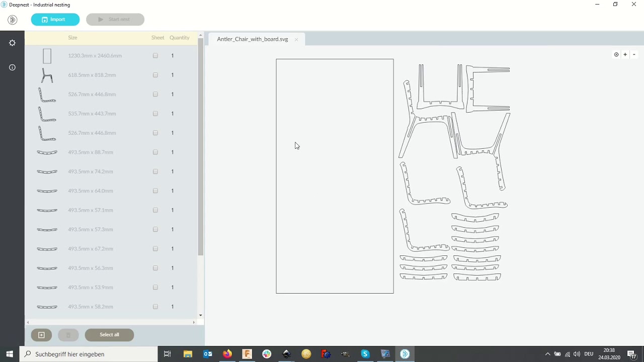Sort parts by the Size column header

coord(72,38)
